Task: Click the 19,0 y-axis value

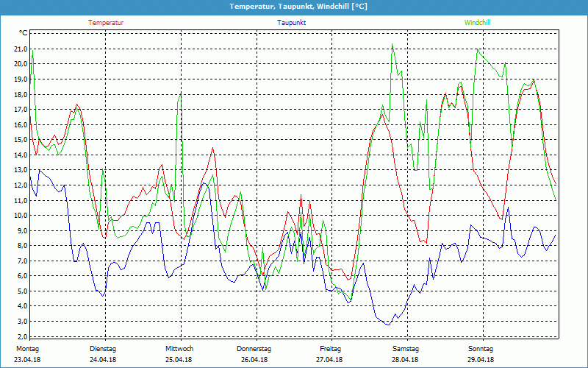Action: coord(21,79)
